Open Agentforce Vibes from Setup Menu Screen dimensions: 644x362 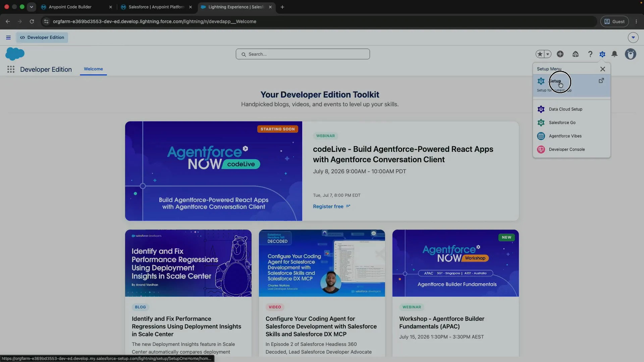tap(572, 136)
